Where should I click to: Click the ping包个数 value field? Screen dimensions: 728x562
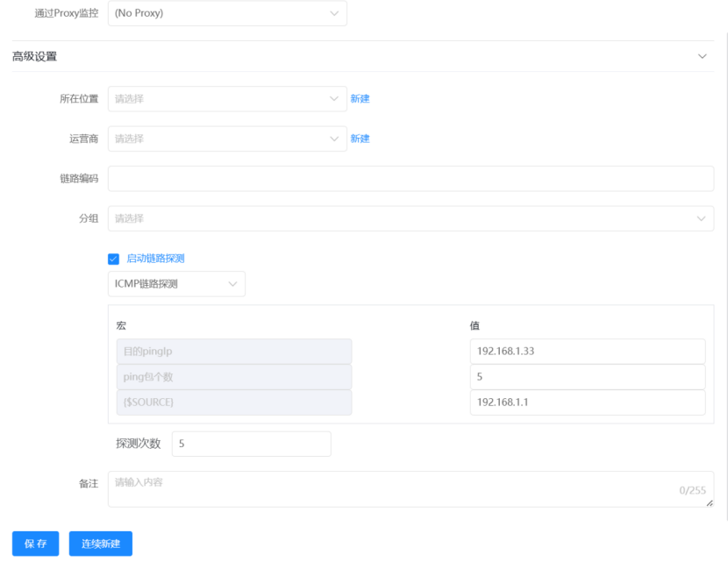pyautogui.click(x=588, y=377)
